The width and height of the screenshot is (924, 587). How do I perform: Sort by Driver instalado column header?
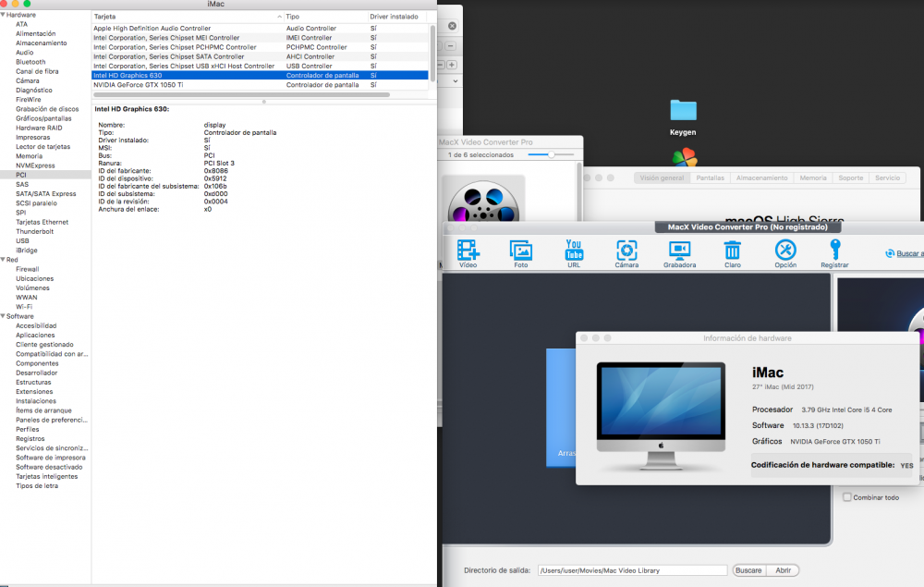(x=397, y=17)
